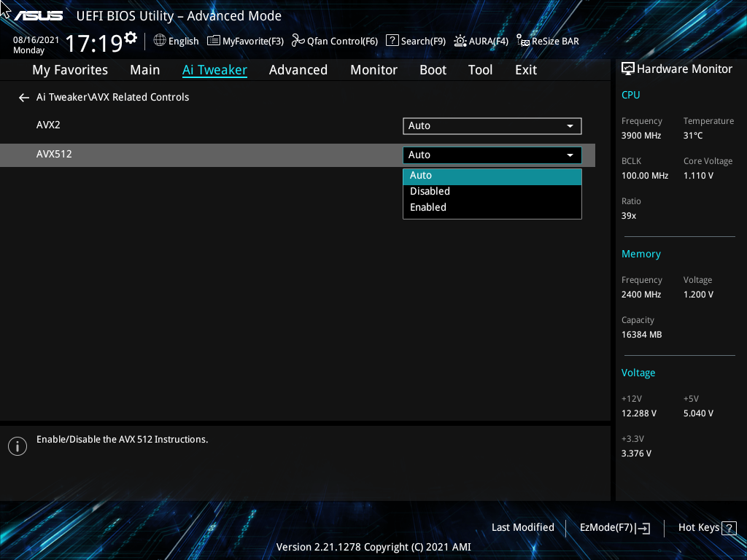Switch to Tool tab
747x560 pixels.
480,70
